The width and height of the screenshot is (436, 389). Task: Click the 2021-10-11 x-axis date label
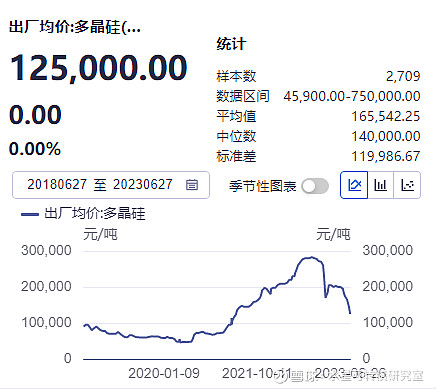tap(257, 373)
